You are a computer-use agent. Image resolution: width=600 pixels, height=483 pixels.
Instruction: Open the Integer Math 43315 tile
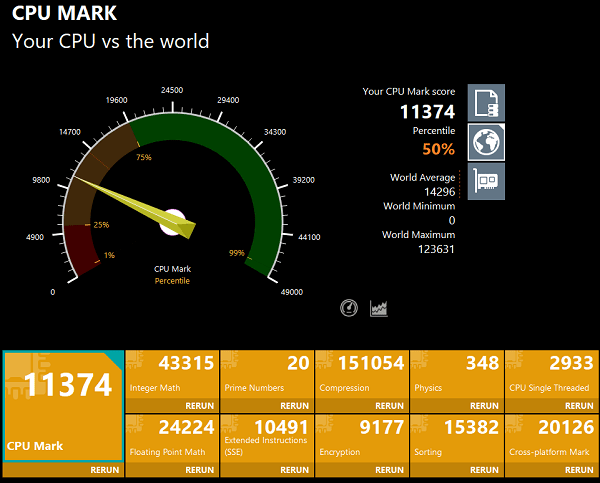172,374
